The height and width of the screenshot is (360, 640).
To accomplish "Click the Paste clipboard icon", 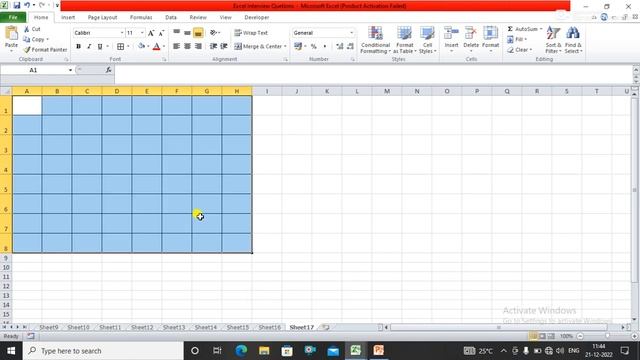I will tap(11, 33).
